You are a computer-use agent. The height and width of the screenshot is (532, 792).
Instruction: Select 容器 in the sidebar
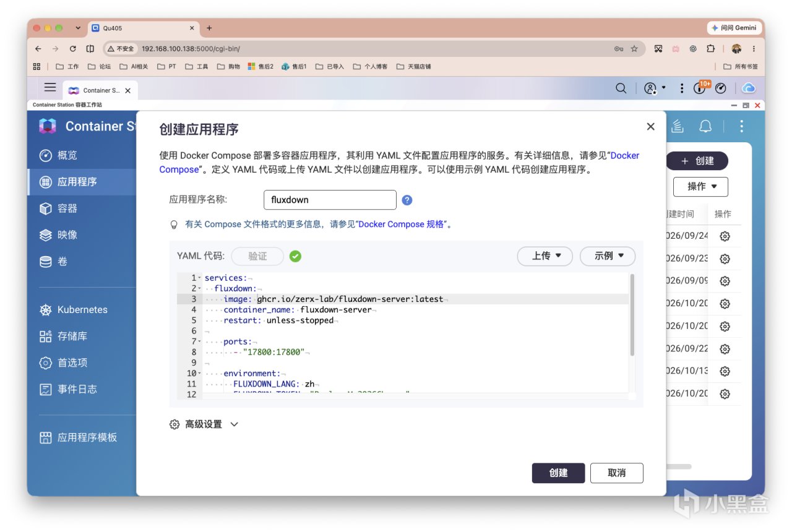[82, 208]
